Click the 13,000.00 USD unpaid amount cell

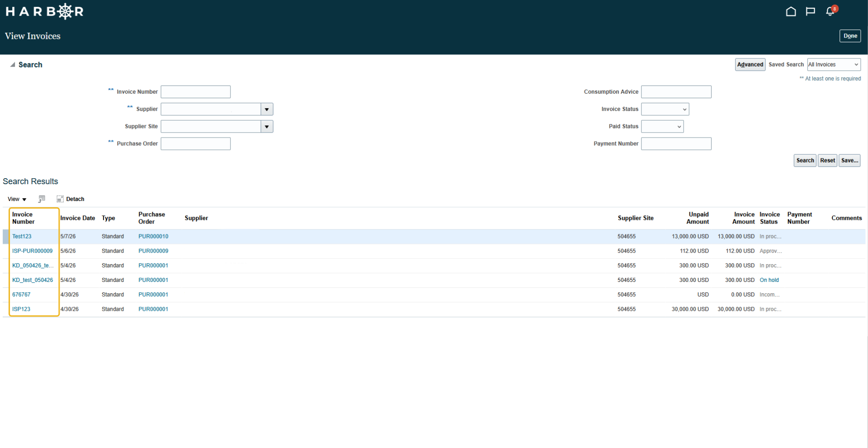pyautogui.click(x=690, y=236)
